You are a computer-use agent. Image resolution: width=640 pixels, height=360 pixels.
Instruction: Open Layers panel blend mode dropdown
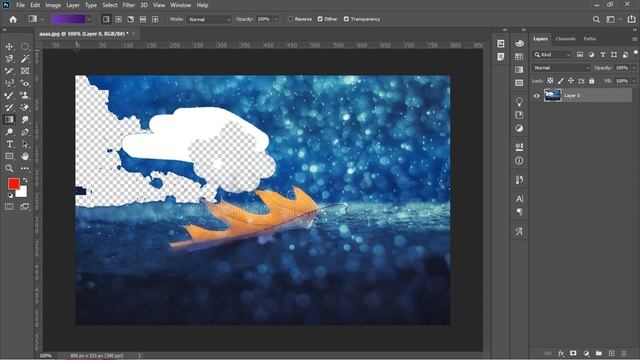point(561,68)
